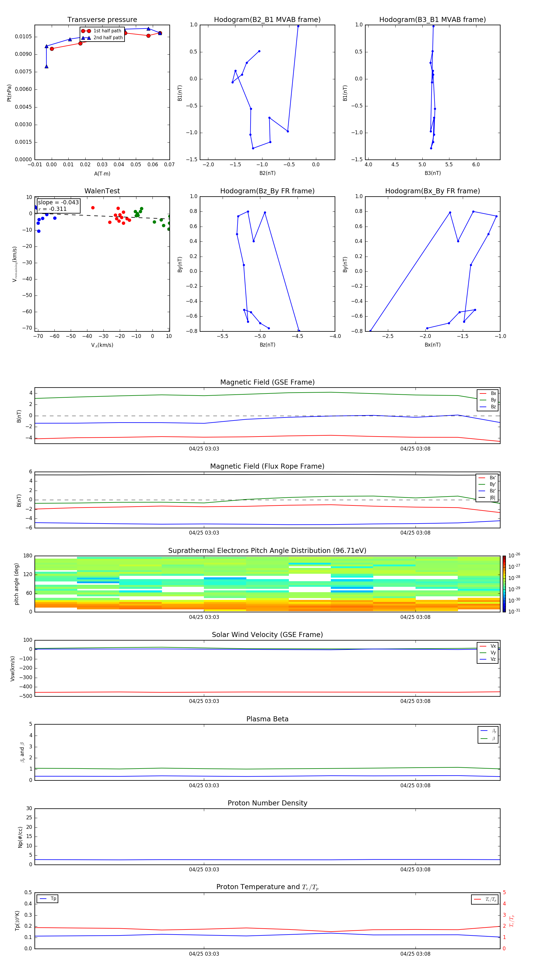
Task: Select the Vx legend entry
Action: (488, 646)
